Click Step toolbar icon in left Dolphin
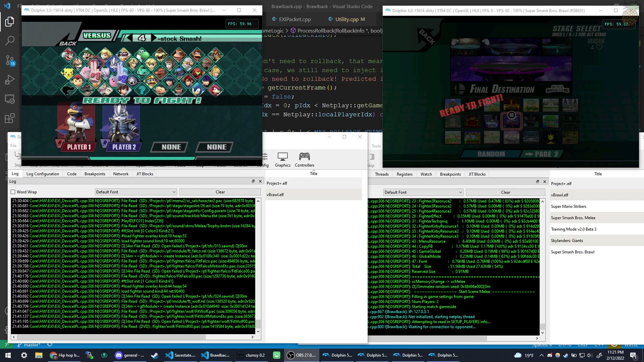This screenshot has height=362, width=644. click(17, 160)
